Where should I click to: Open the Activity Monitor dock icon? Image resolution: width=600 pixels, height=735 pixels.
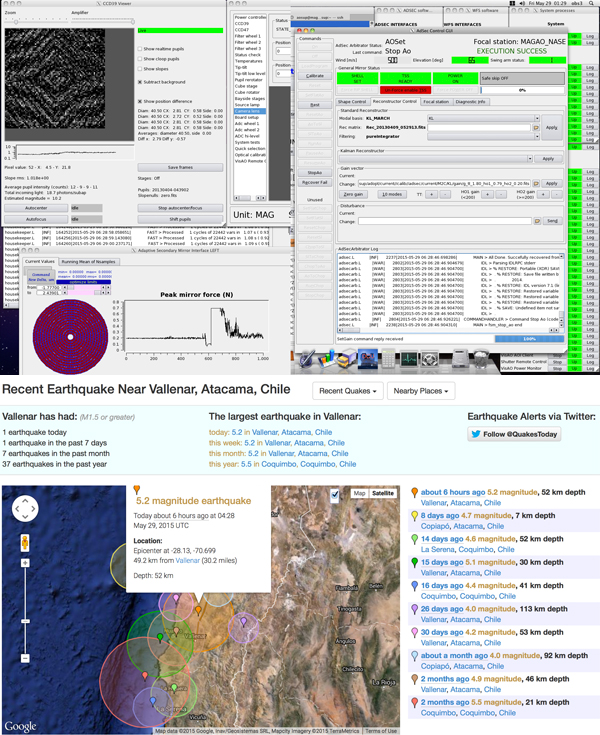[409, 360]
